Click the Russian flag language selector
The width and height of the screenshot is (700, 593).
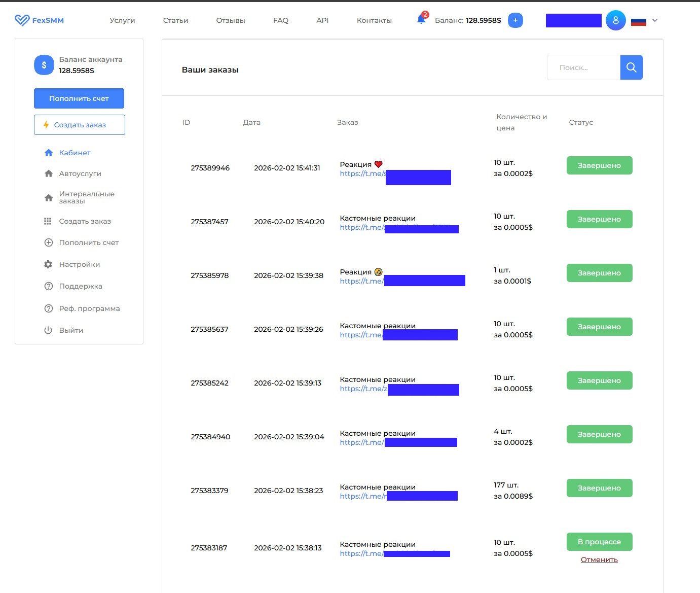pyautogui.click(x=638, y=21)
